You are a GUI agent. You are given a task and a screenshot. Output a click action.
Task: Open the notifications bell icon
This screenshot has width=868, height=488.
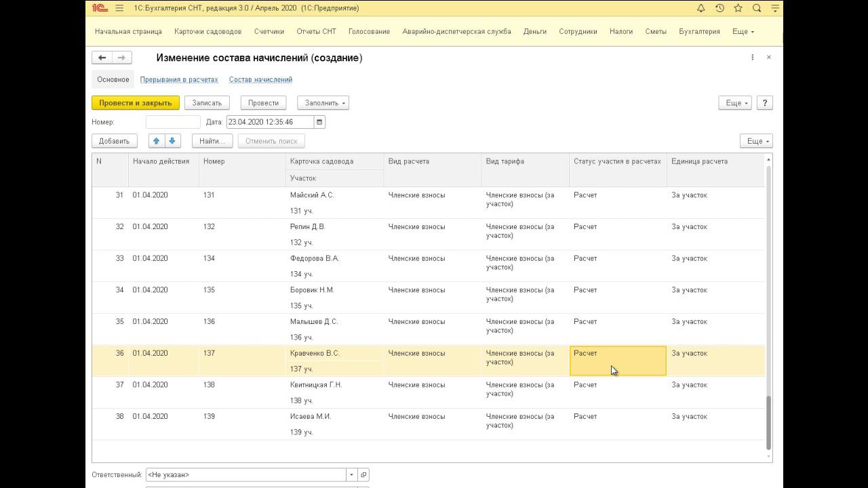tap(701, 8)
